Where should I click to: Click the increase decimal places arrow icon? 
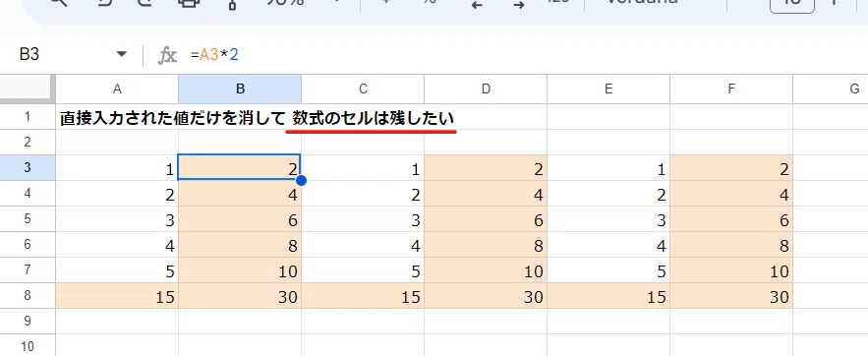pyautogui.click(x=519, y=5)
